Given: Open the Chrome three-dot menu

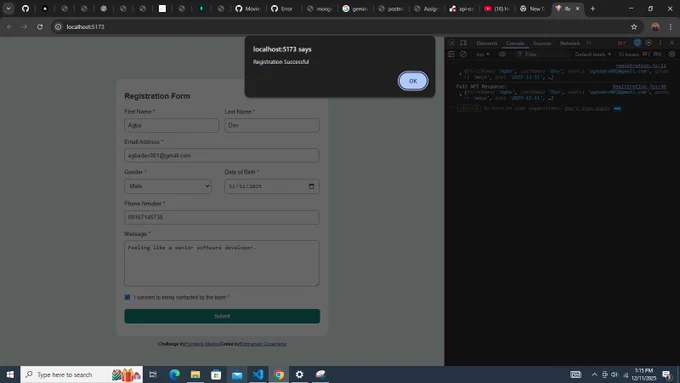Looking at the screenshot, I should 670,27.
